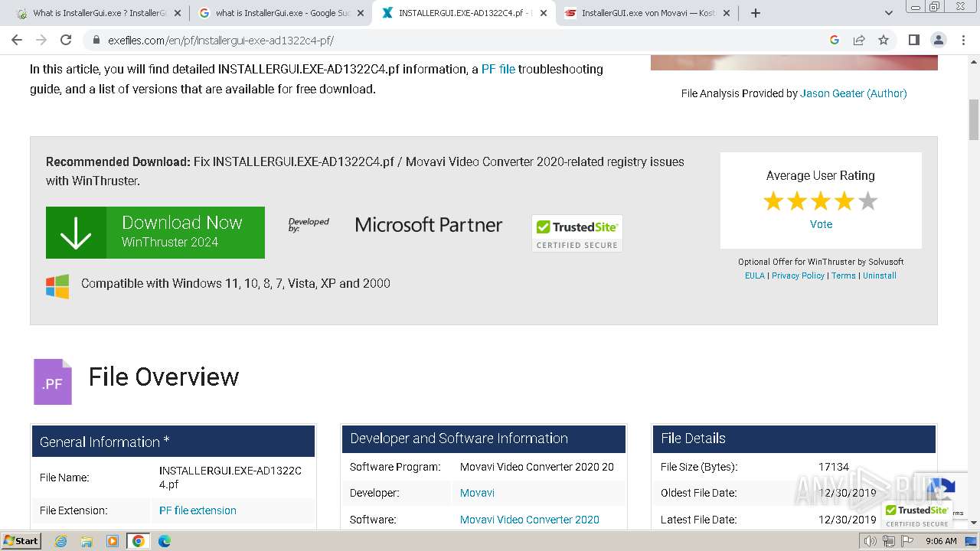Click the Vote link
This screenshot has width=980, height=551.
(821, 224)
